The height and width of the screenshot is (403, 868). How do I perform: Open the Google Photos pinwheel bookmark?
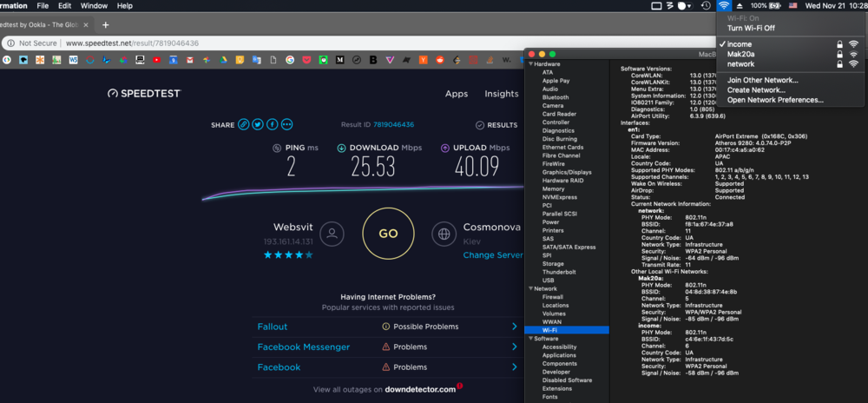[207, 60]
